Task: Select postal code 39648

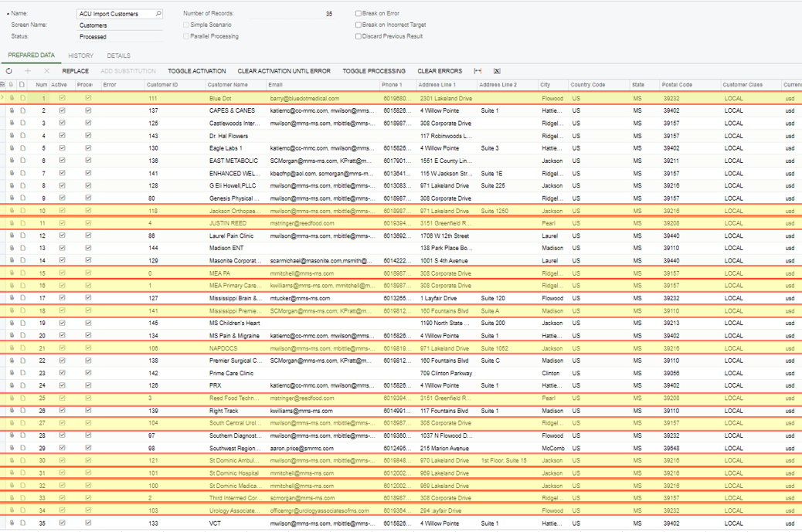Action: (x=671, y=448)
